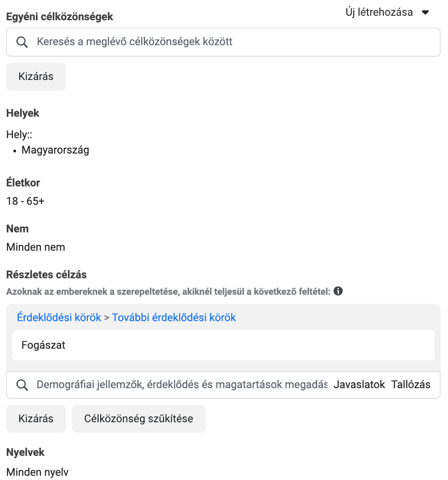Click the Részletes célzás heading
Image resolution: width=448 pixels, height=480 pixels.
pos(46,275)
